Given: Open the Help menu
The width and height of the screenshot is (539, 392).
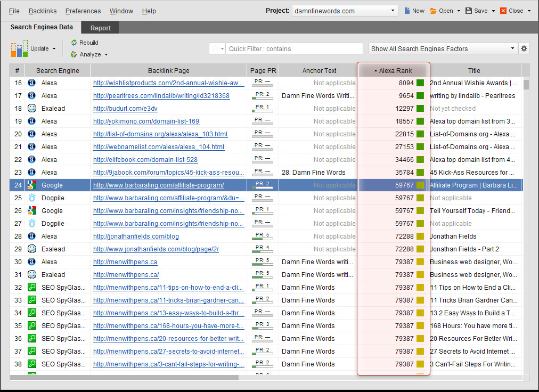Looking at the screenshot, I should coord(149,11).
